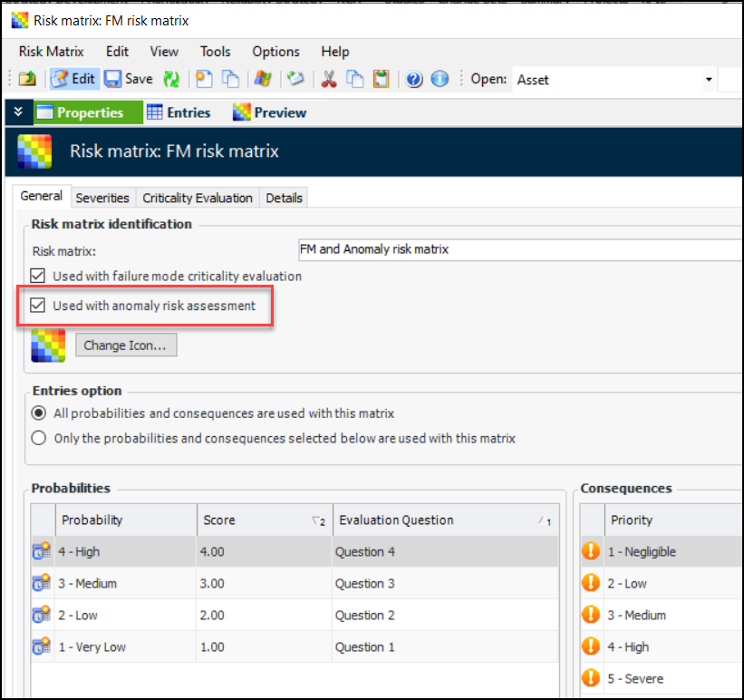Click the Save toolbar button

click(128, 79)
